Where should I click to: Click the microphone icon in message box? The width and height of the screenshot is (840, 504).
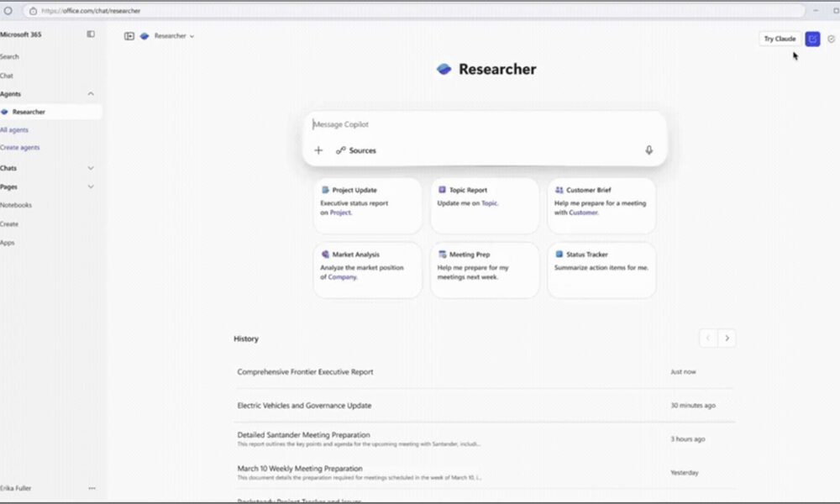pos(648,150)
